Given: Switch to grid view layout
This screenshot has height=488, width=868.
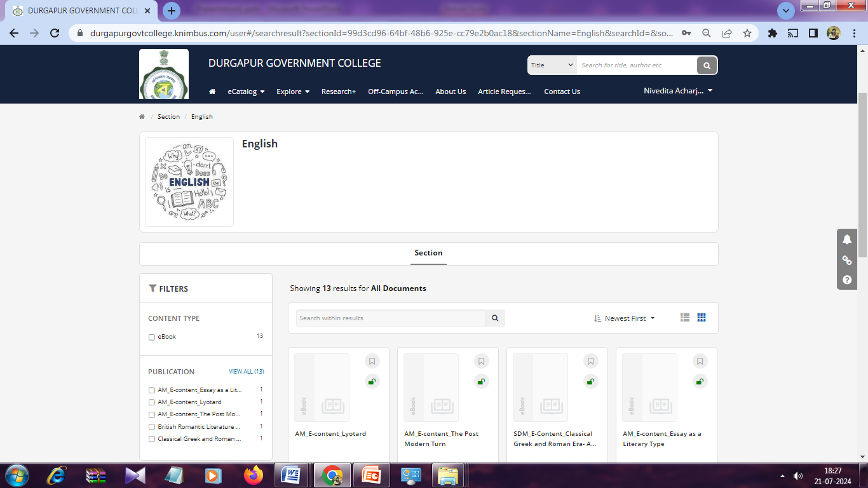Looking at the screenshot, I should [702, 318].
